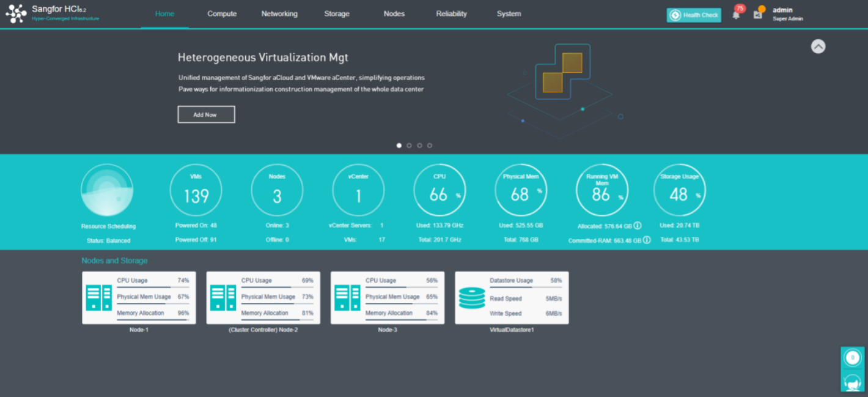Run the Health Check button
The width and height of the screenshot is (868, 397).
coord(693,15)
